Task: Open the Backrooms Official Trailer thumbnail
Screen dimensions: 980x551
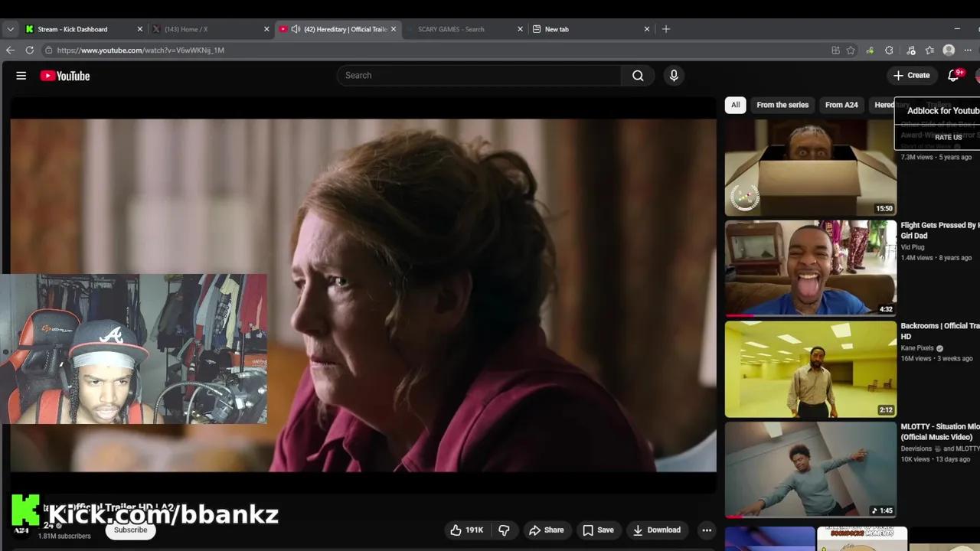Action: (x=810, y=369)
